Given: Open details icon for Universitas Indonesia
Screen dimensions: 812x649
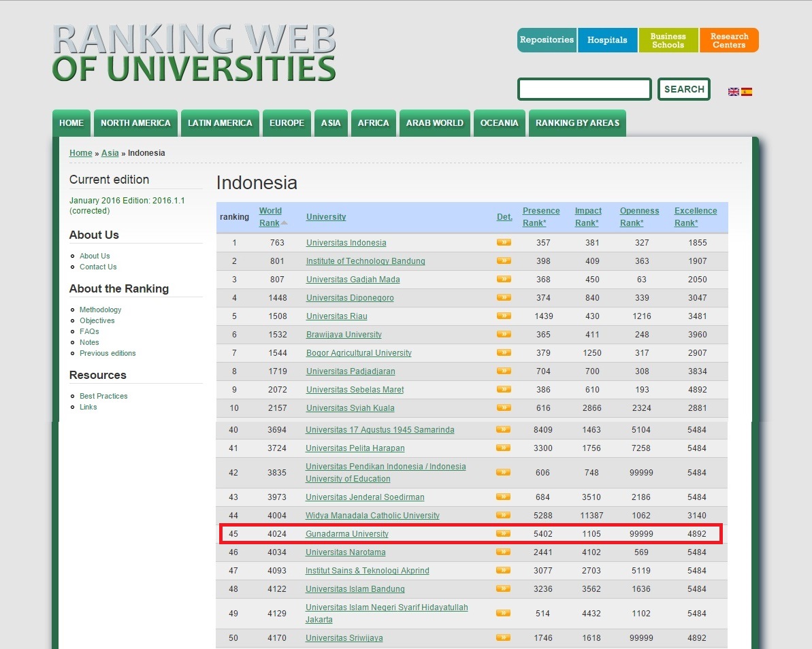Looking at the screenshot, I should tap(504, 242).
